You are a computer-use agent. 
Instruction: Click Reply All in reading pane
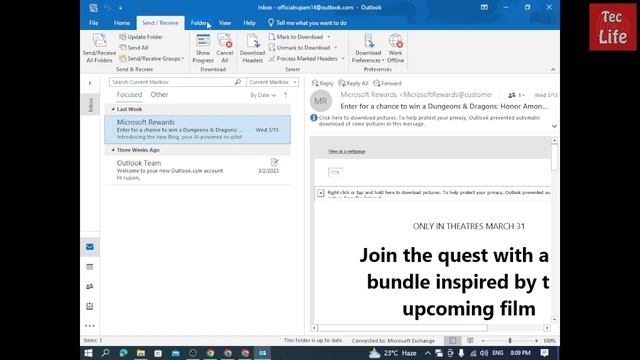pyautogui.click(x=353, y=83)
